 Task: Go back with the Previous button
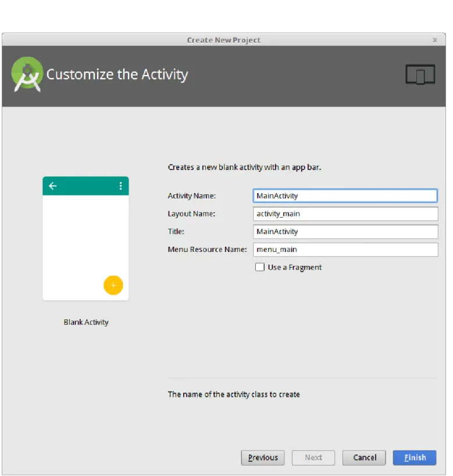263,457
